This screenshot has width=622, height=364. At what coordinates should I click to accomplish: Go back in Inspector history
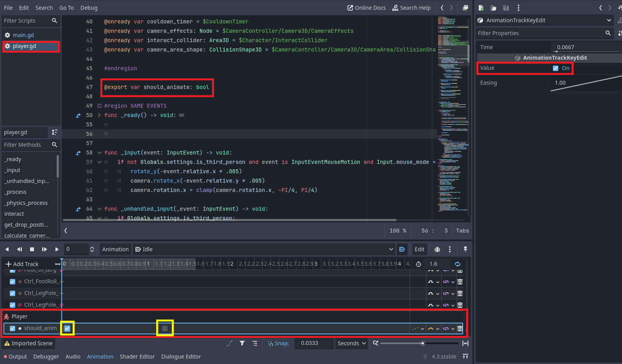[x=601, y=8]
